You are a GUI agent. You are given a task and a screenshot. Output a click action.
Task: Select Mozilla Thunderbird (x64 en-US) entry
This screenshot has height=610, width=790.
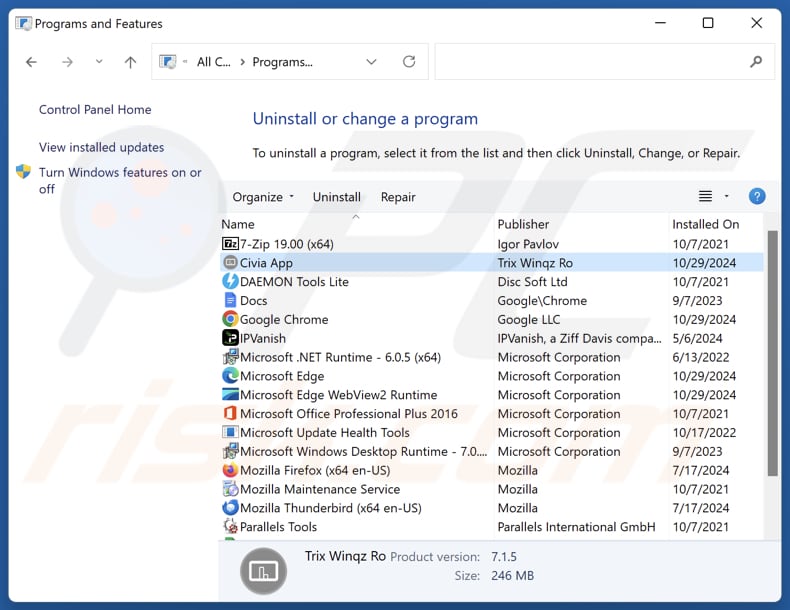pos(331,508)
